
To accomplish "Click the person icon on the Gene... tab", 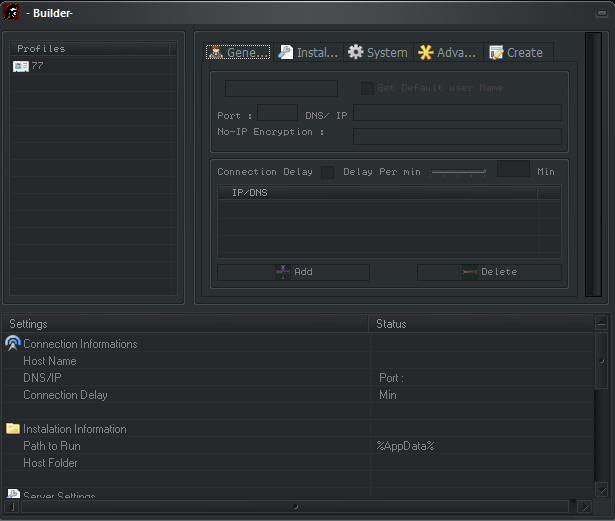I will tap(216, 52).
